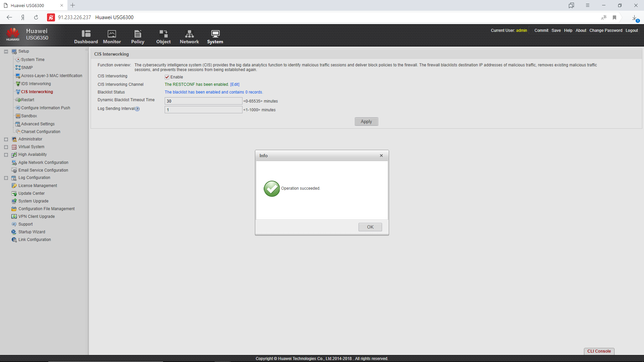Click the Log Sending Interval help icon
The height and width of the screenshot is (362, 644).
point(137,109)
